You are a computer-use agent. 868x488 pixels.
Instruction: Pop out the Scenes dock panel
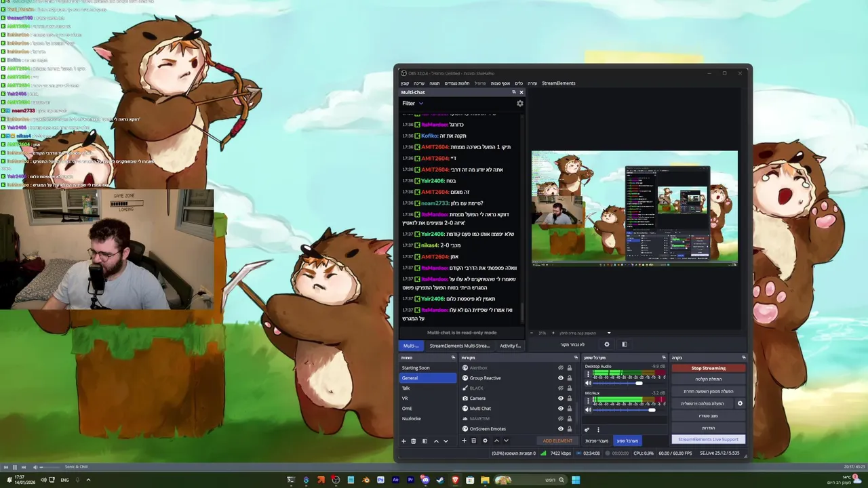coord(453,357)
